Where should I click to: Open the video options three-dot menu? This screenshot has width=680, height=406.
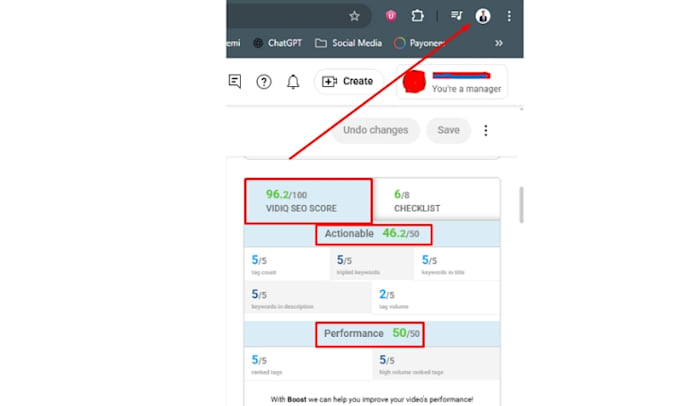(486, 131)
